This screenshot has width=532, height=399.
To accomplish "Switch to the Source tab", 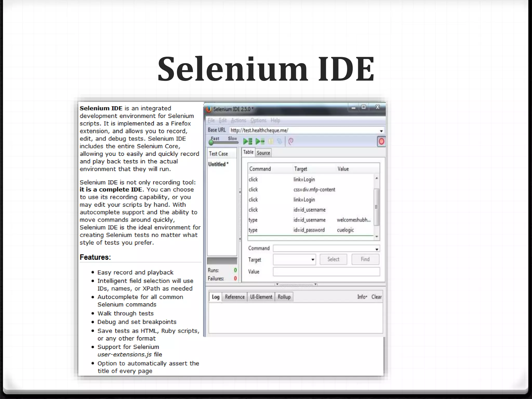I will point(263,153).
